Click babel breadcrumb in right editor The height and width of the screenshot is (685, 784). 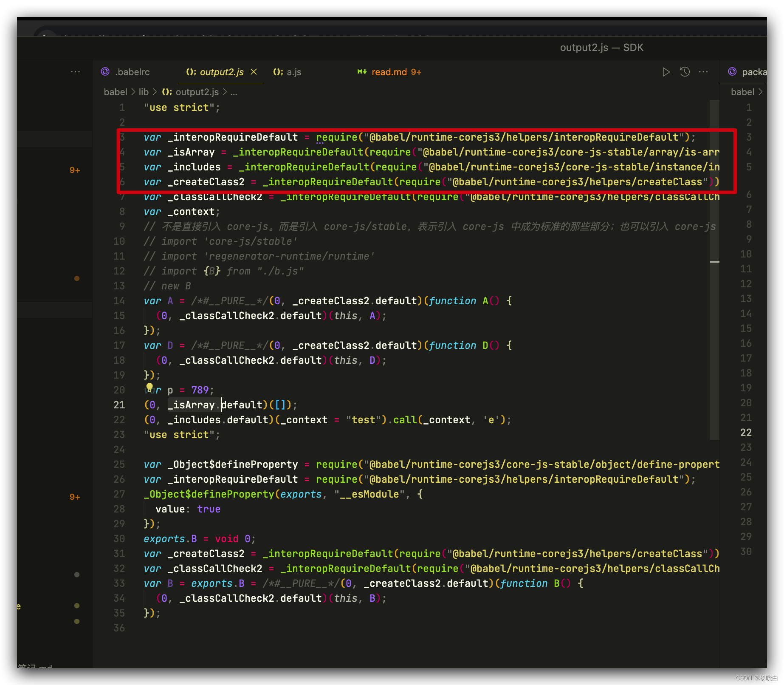click(742, 92)
